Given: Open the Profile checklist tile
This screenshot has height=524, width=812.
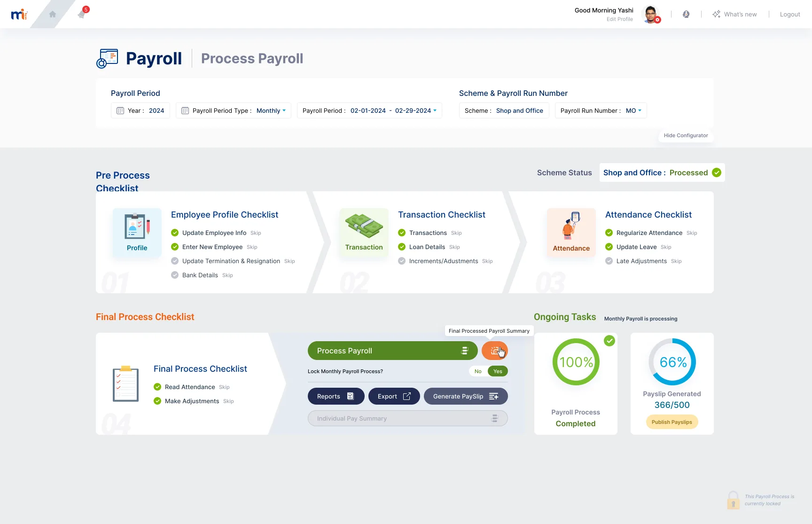Looking at the screenshot, I should coord(137,233).
